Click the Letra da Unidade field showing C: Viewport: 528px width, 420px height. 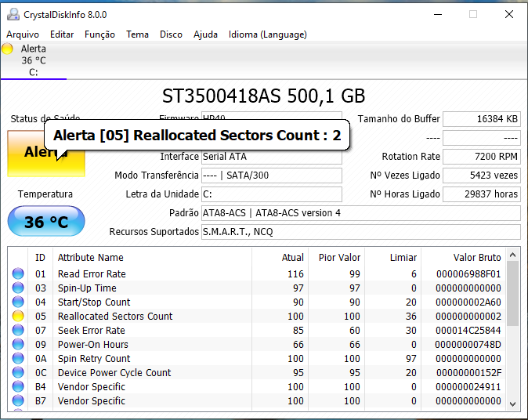point(272,194)
